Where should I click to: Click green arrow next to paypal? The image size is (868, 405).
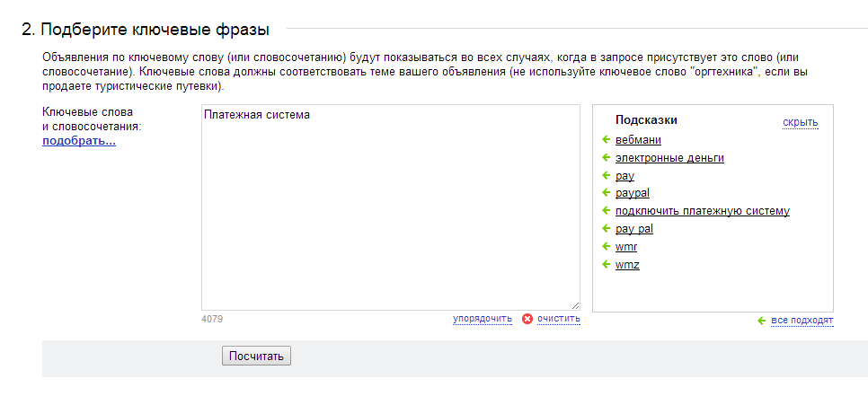tap(607, 193)
